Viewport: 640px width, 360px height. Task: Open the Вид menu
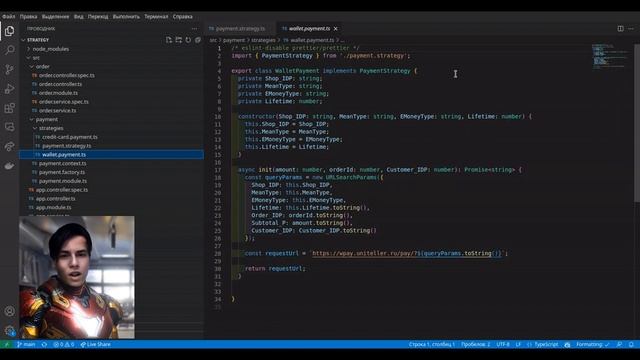(x=79, y=17)
